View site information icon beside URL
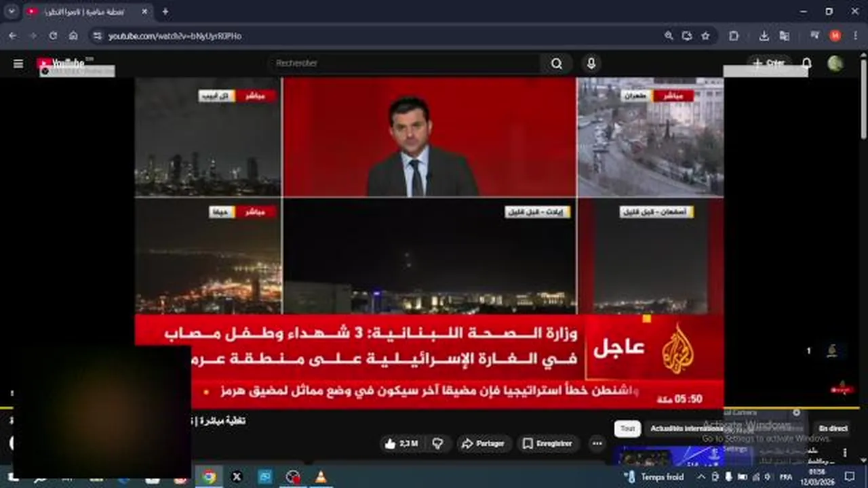868x488 pixels. click(x=97, y=36)
